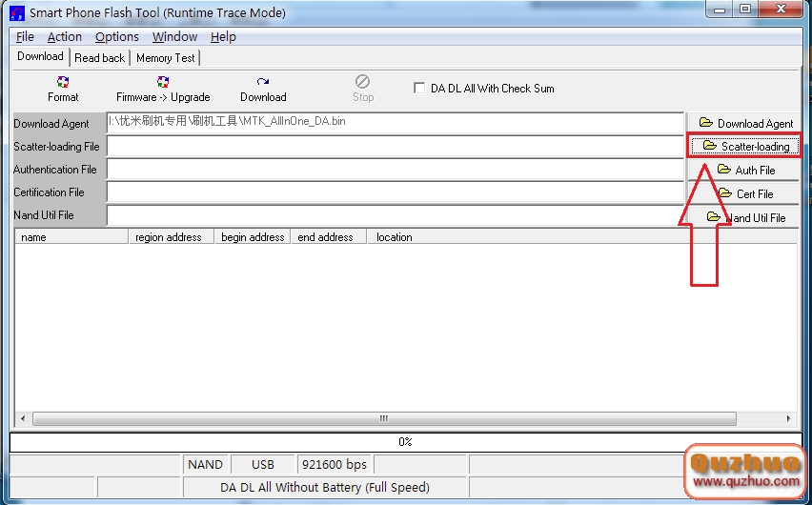Click the end address column header
This screenshot has height=505, width=812.
(328, 237)
